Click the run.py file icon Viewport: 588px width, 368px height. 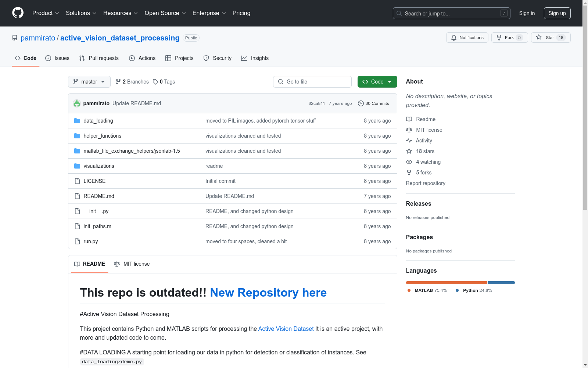(x=77, y=241)
